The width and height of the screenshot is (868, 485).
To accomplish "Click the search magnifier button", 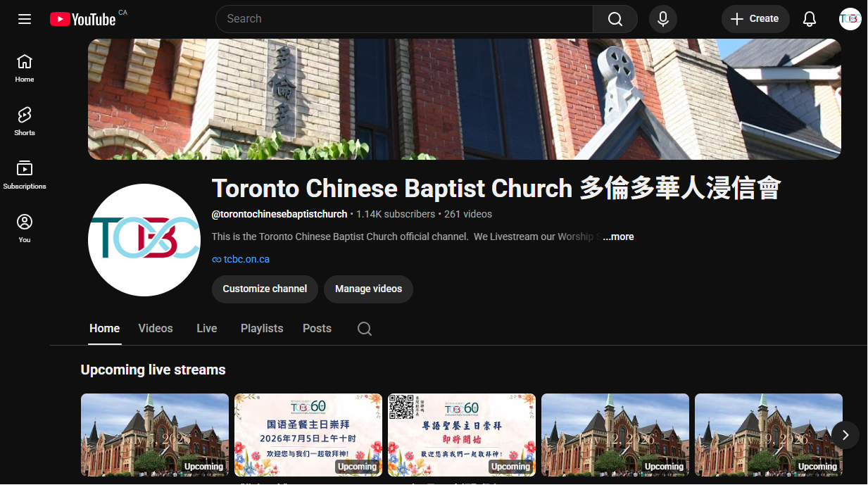I will point(615,19).
